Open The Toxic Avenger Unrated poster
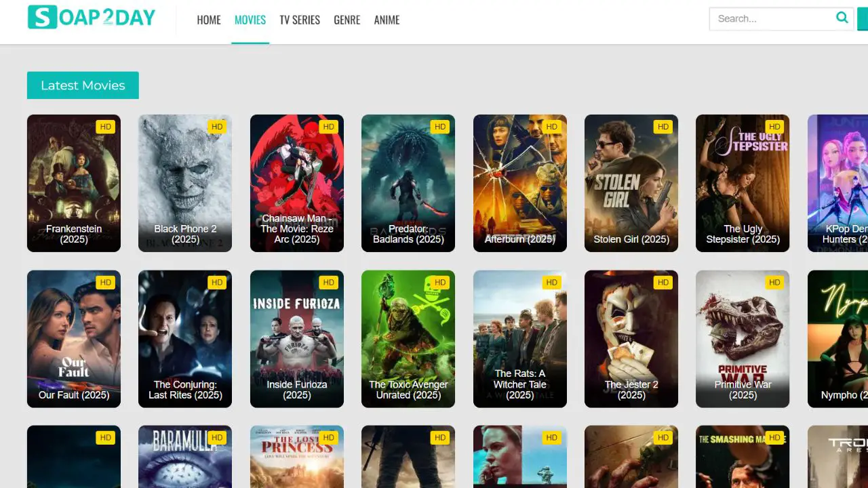Image resolution: width=868 pixels, height=488 pixels. pos(408,339)
